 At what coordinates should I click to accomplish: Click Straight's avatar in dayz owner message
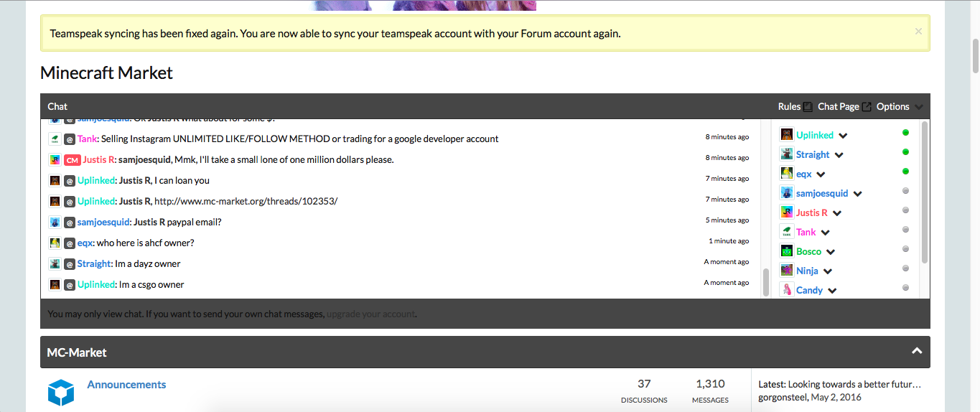point(55,263)
